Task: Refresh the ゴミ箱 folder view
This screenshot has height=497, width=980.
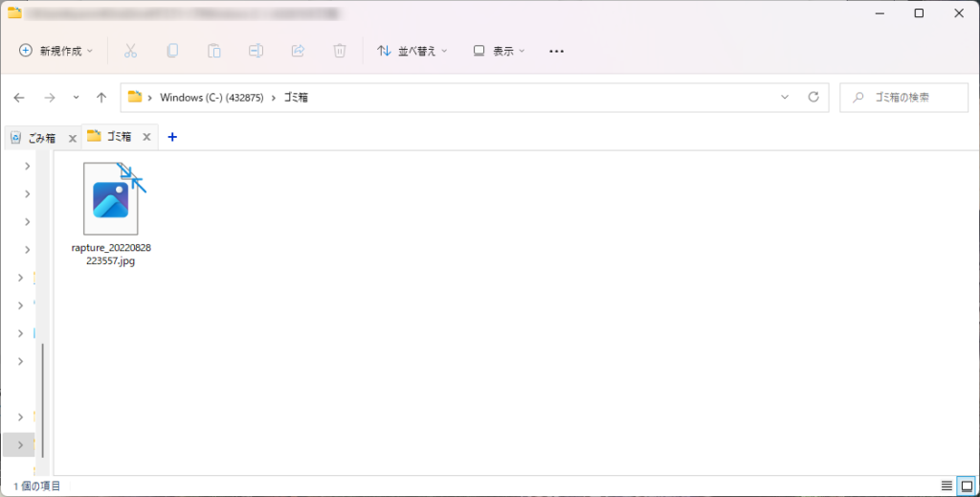Action: pyautogui.click(x=813, y=97)
